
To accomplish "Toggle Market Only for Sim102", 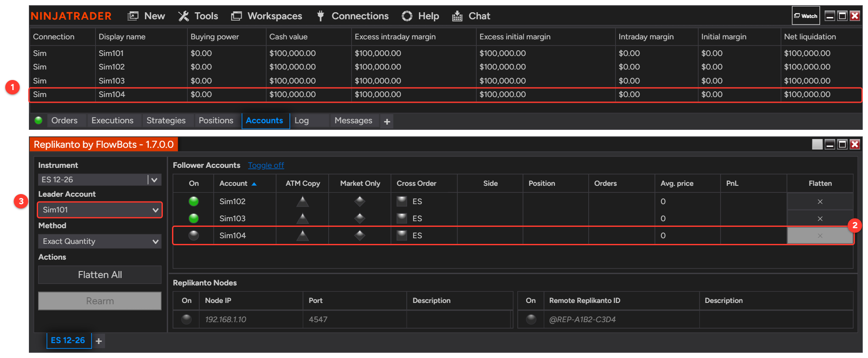I will [x=360, y=202].
